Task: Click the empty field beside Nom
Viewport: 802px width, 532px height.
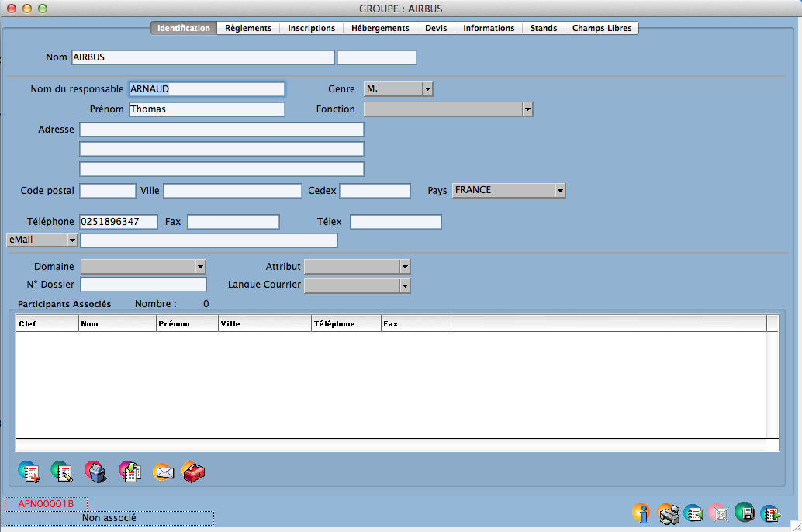Action: pos(377,57)
